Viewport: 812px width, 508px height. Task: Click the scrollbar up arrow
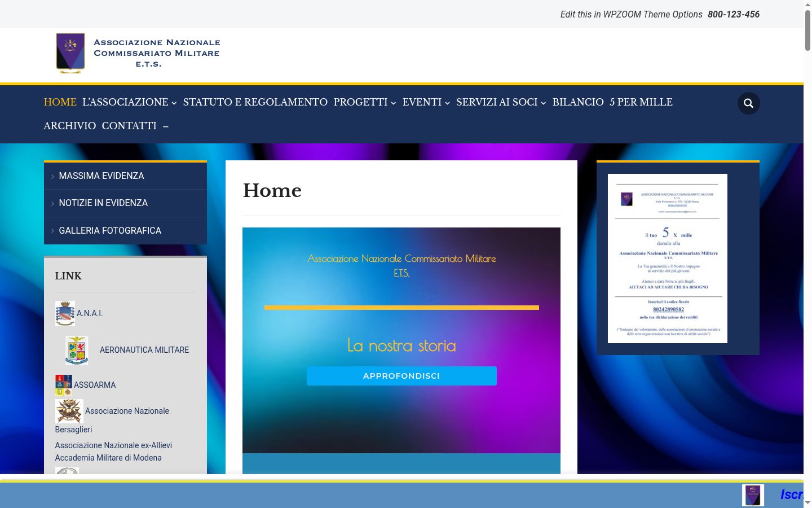pos(807,5)
